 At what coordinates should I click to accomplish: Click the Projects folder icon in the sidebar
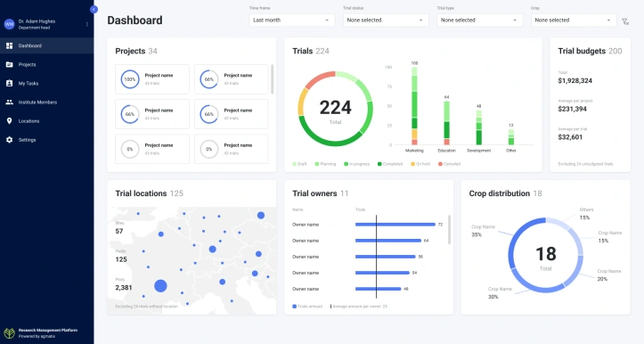pyautogui.click(x=9, y=64)
